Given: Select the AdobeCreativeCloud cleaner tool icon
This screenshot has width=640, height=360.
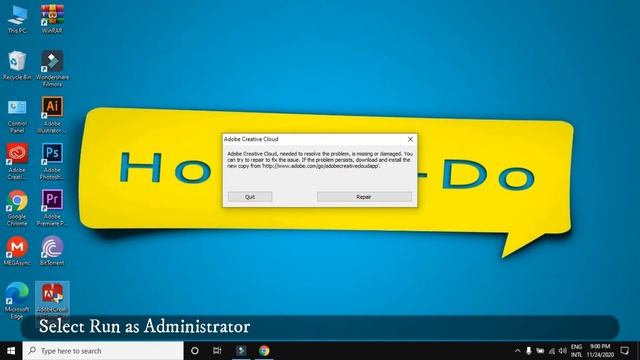Looking at the screenshot, I should point(52,298).
